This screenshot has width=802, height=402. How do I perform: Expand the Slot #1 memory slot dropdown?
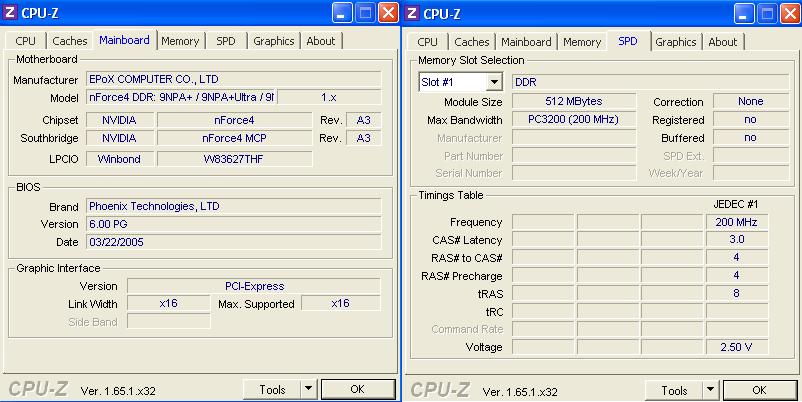coord(494,82)
